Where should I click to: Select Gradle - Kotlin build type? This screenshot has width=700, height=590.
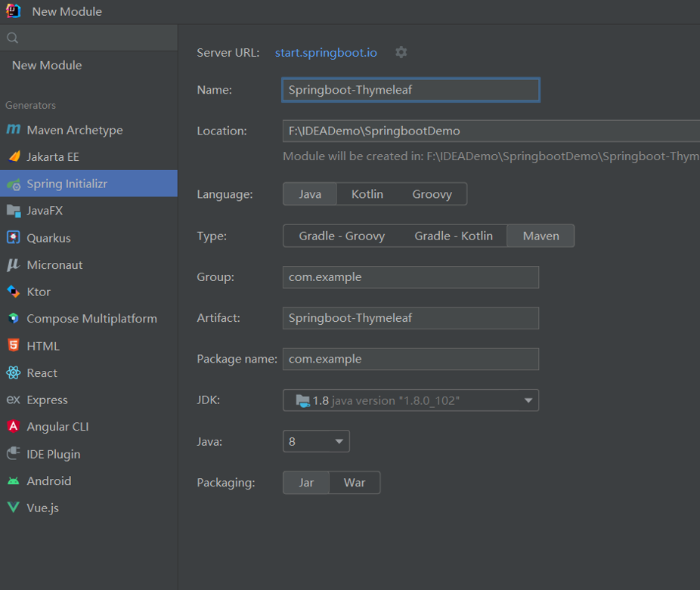click(x=454, y=236)
